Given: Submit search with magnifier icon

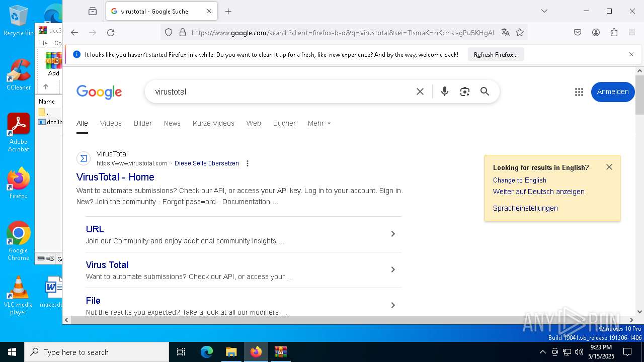Looking at the screenshot, I should click(485, 92).
